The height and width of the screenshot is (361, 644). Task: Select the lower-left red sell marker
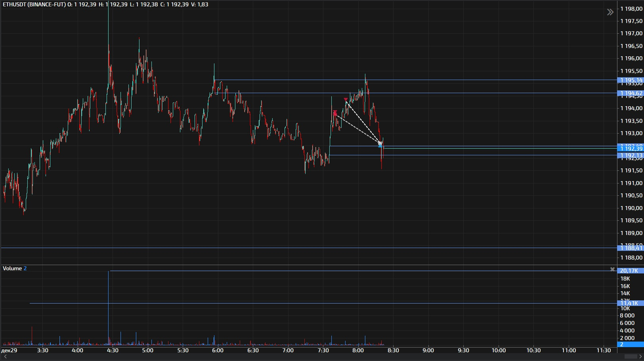[x=335, y=113]
